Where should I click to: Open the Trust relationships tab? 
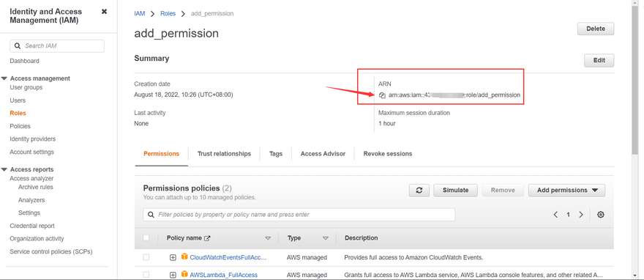point(224,154)
